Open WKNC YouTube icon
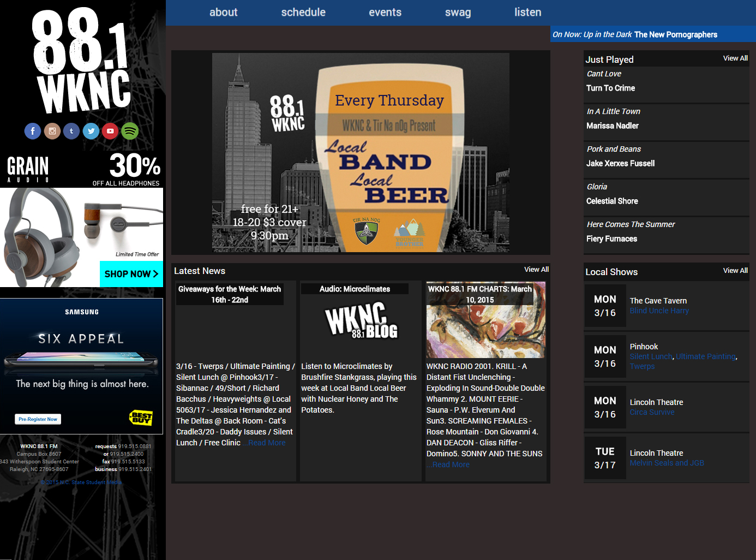Screen dimensions: 756x560 tap(110, 131)
